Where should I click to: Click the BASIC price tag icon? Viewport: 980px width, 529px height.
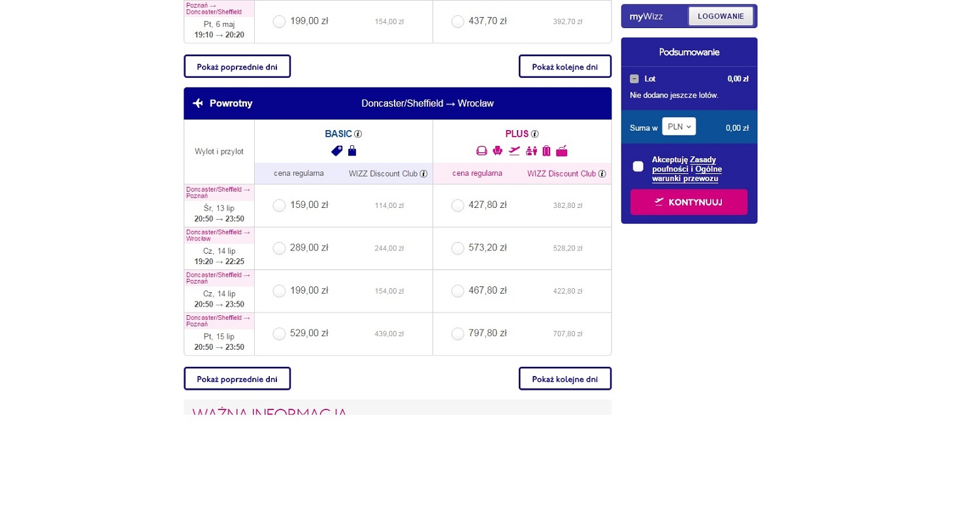tap(337, 151)
